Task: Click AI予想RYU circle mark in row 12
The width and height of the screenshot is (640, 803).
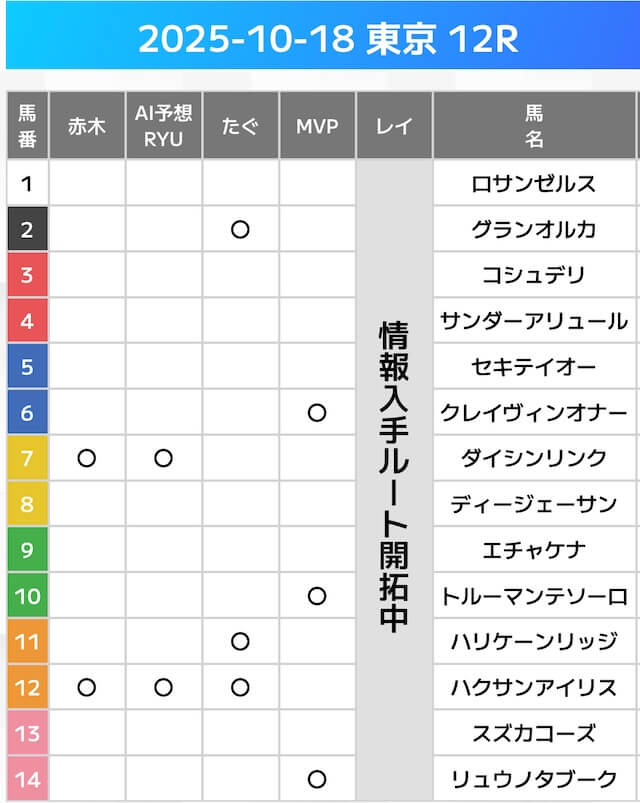Action: click(163, 688)
